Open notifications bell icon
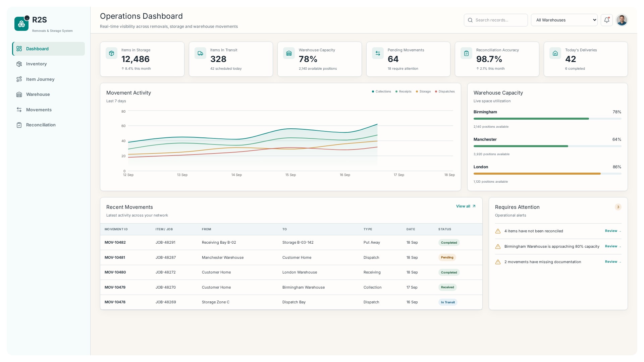644x362 pixels. coord(606,20)
